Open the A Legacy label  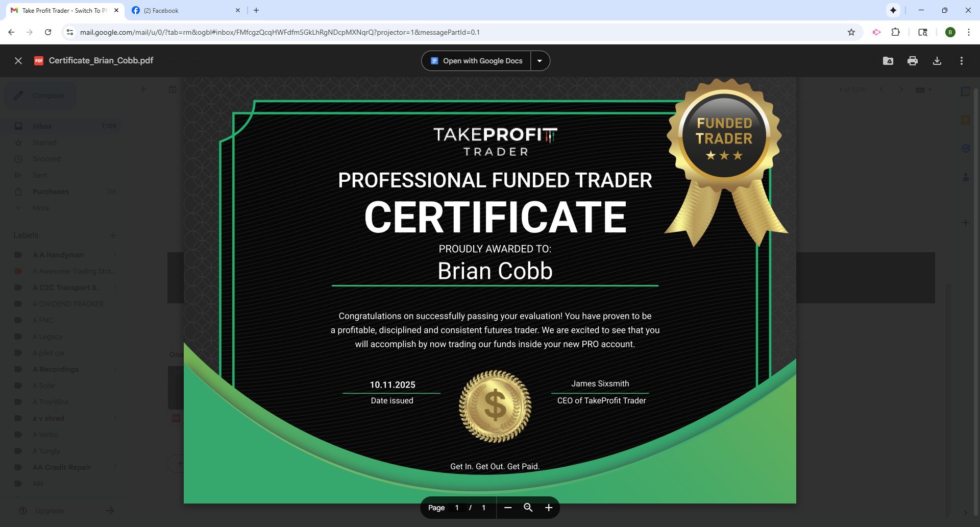point(61,337)
